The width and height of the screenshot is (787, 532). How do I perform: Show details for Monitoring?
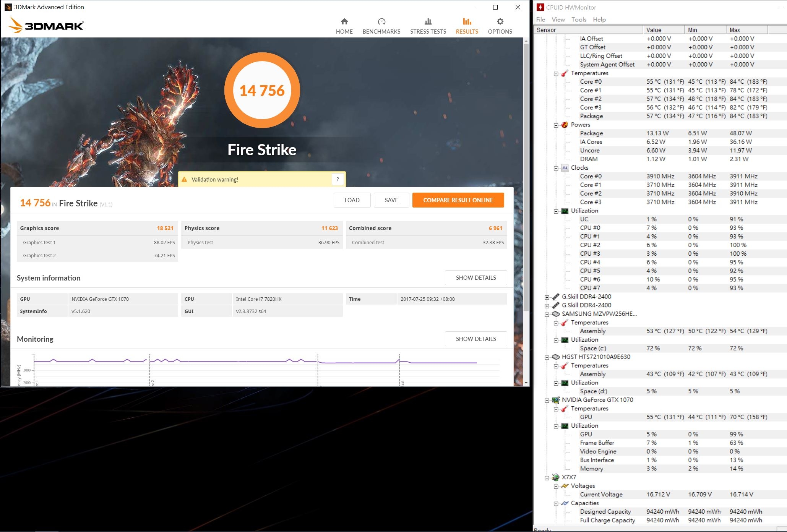point(476,339)
